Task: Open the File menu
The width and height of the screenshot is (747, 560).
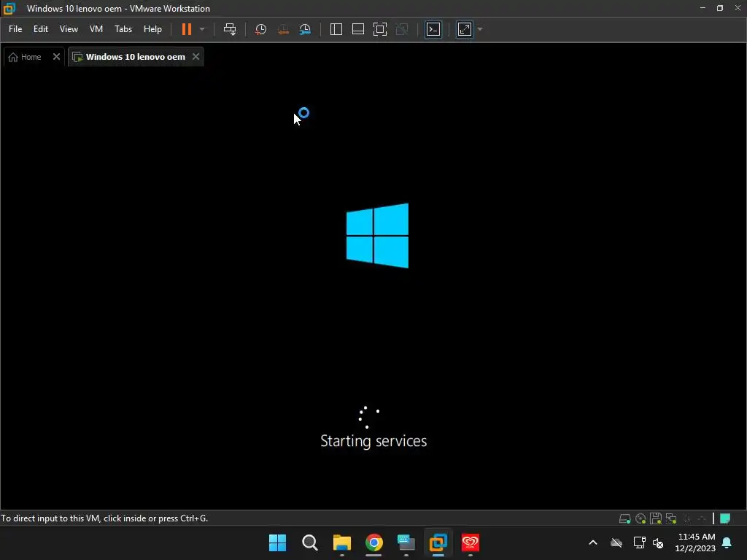Action: click(x=15, y=29)
